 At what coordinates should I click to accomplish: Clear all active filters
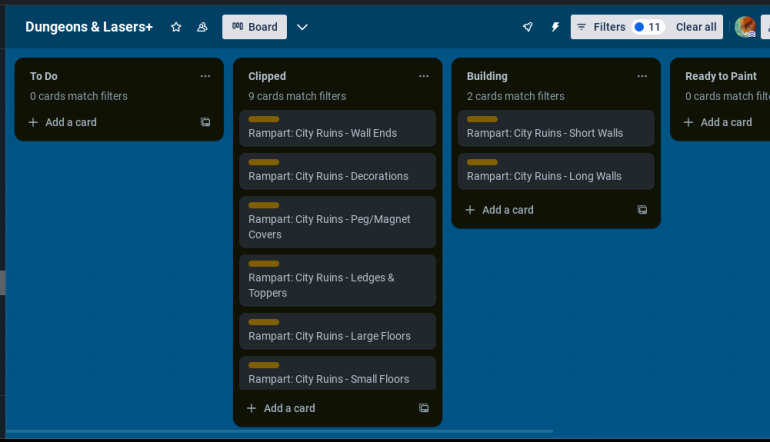(x=695, y=27)
